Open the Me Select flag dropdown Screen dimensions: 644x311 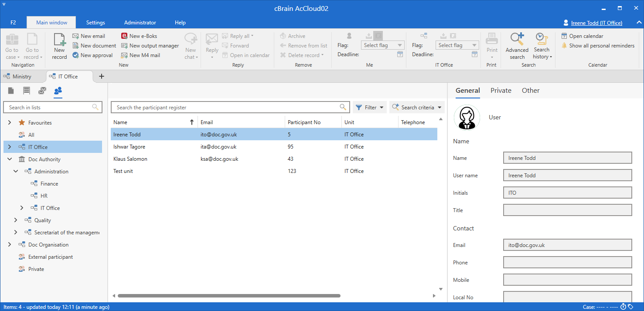click(383, 45)
